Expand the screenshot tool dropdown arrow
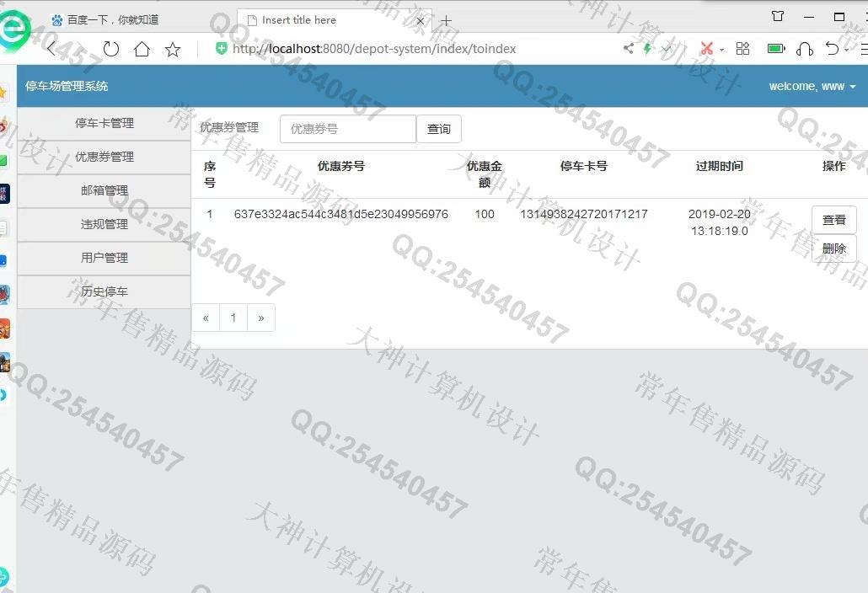The height and width of the screenshot is (593, 868). pyautogui.click(x=722, y=49)
